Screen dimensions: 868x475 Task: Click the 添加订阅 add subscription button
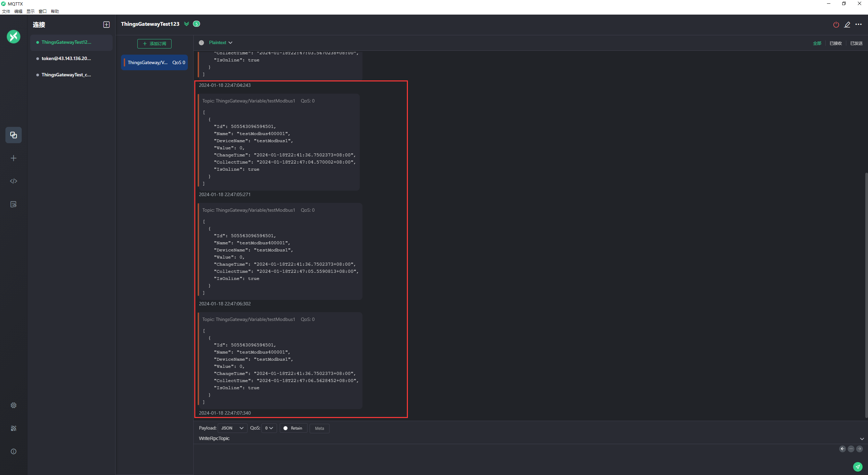point(154,44)
